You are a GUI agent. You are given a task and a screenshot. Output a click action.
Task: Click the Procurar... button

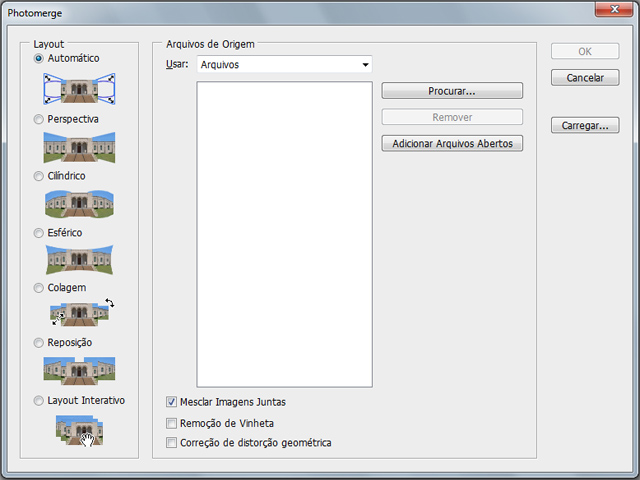coord(452,91)
